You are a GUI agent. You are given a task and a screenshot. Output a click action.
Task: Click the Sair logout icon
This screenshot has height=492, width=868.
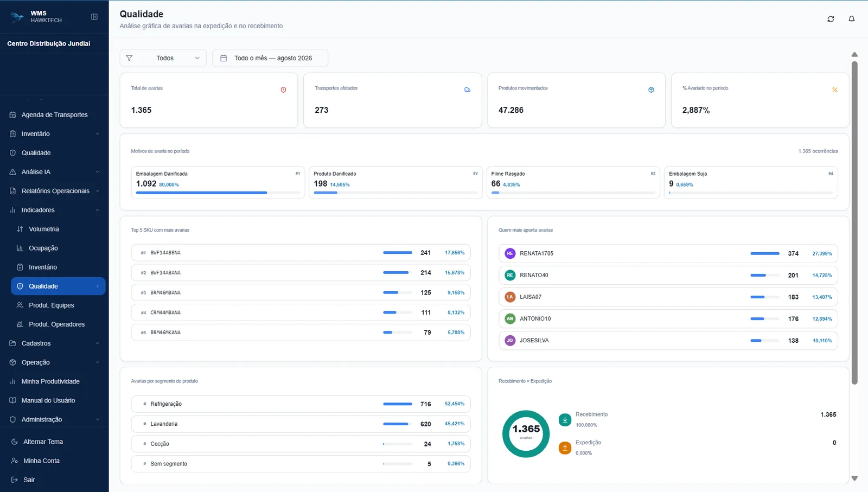(15, 480)
